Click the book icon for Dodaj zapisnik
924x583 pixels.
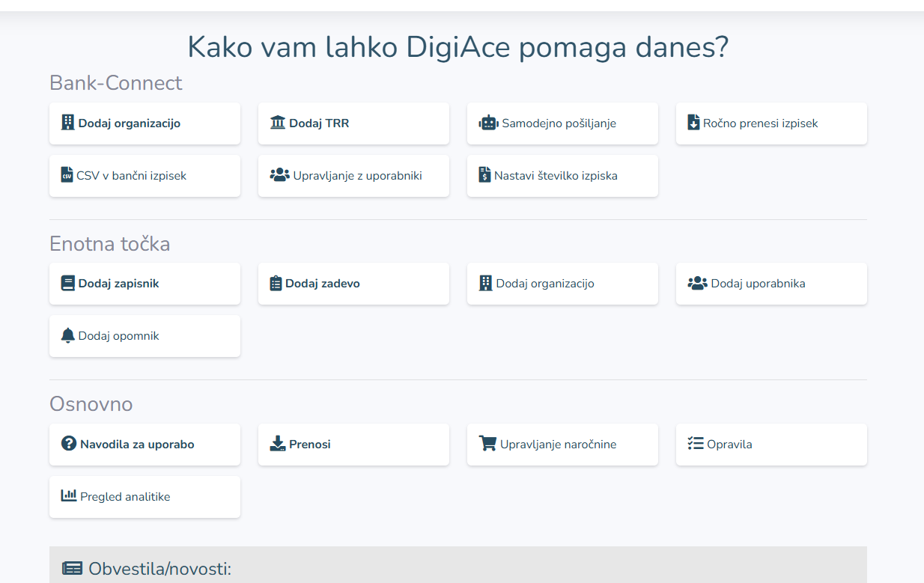tap(68, 284)
